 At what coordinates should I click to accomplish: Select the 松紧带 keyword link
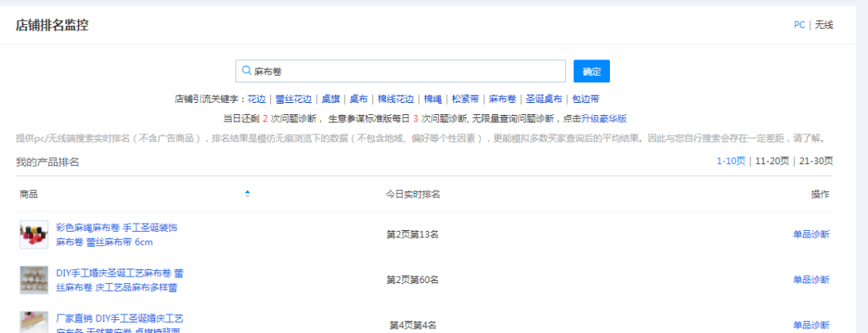tap(465, 100)
